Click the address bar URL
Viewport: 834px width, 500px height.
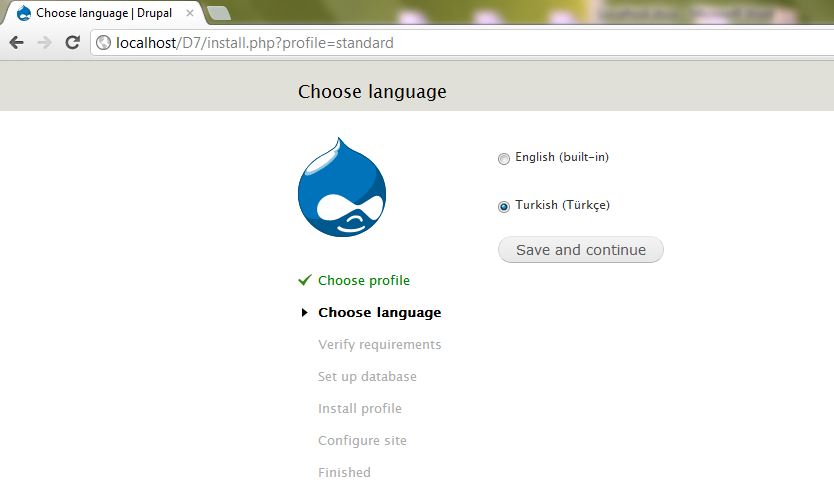pos(255,43)
